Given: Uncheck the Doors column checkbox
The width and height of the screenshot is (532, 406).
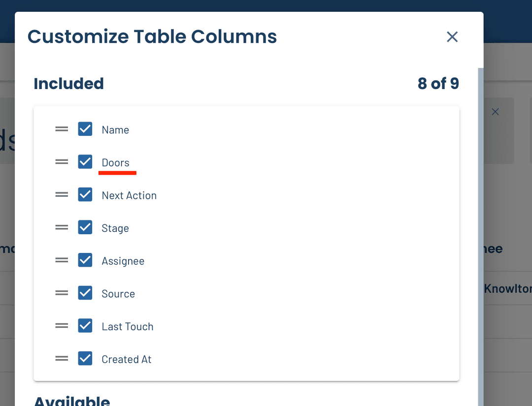Looking at the screenshot, I should point(85,162).
